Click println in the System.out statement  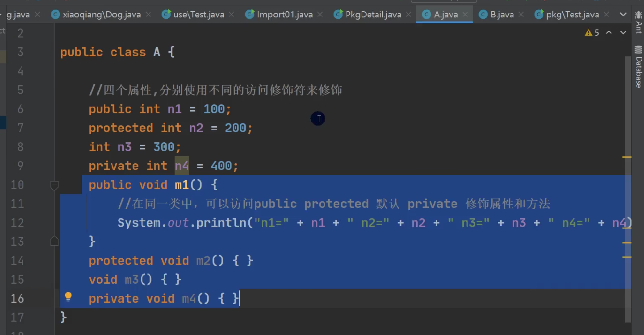pos(222,223)
